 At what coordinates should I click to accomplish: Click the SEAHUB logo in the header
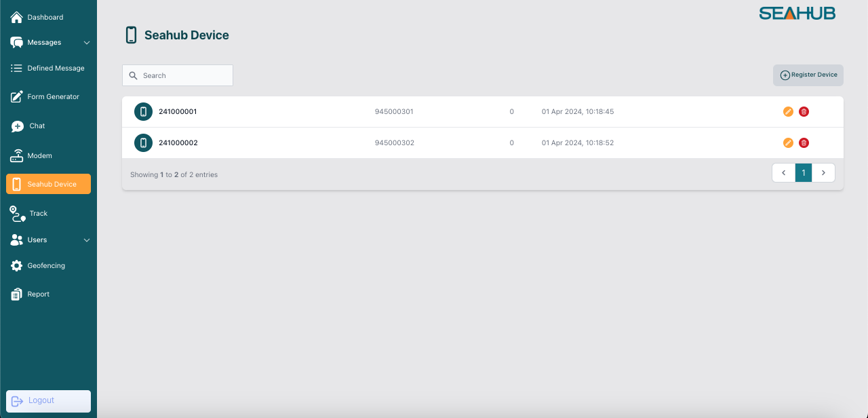(x=797, y=14)
